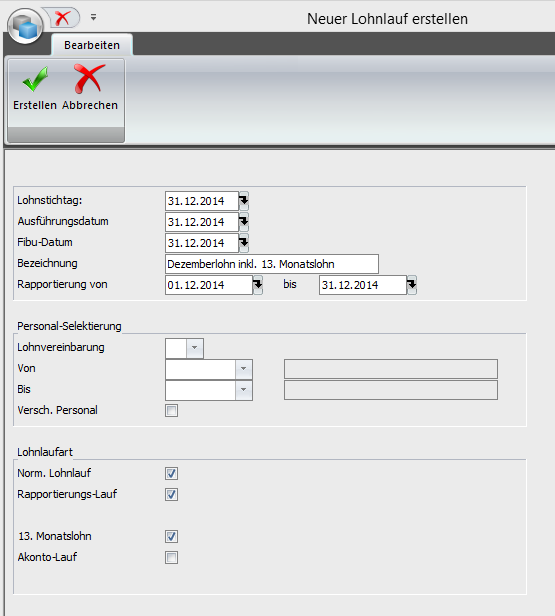The image size is (555, 616).
Task: Select the Bearbeiten ribbon tab
Action: [92, 45]
